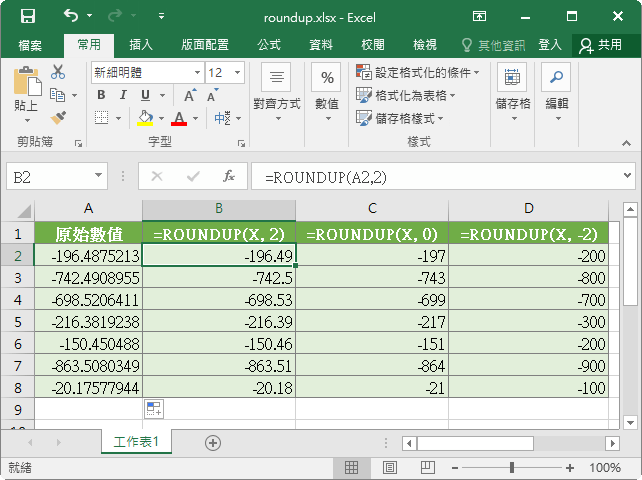This screenshot has height=480, width=642.
Task: Click 登入 to sign in
Action: (x=549, y=45)
